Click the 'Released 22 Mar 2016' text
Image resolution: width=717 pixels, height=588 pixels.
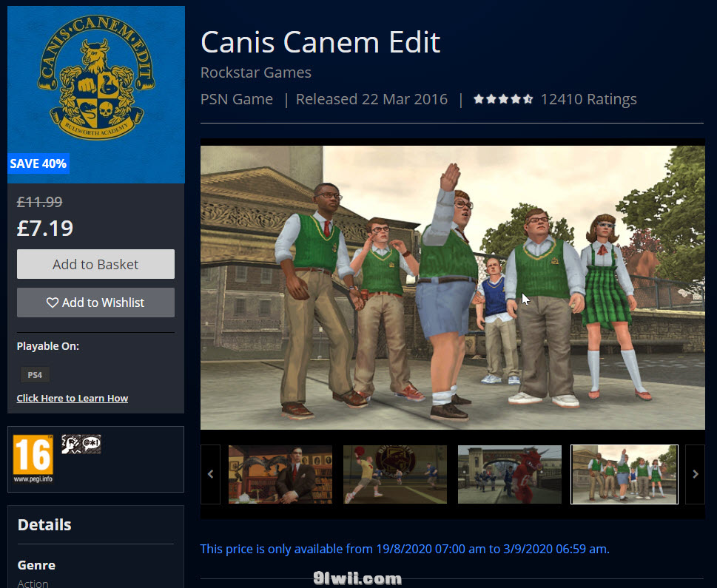click(371, 99)
